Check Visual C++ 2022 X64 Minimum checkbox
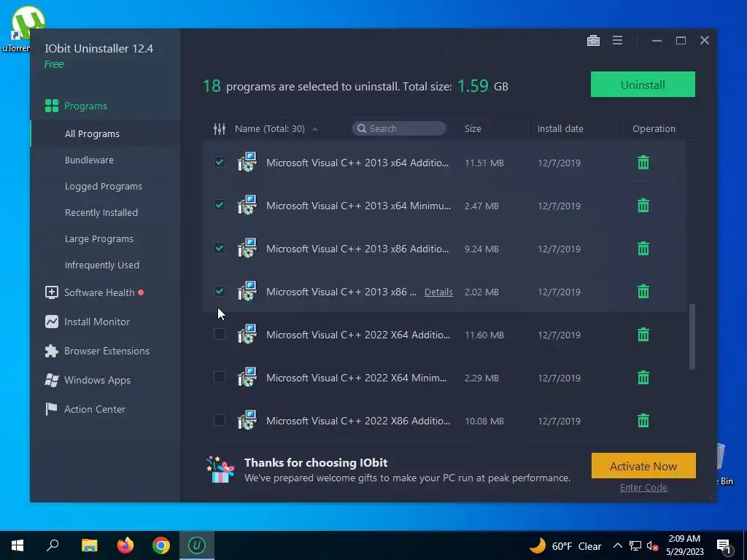Viewport: 747px width, 560px height. click(x=219, y=377)
